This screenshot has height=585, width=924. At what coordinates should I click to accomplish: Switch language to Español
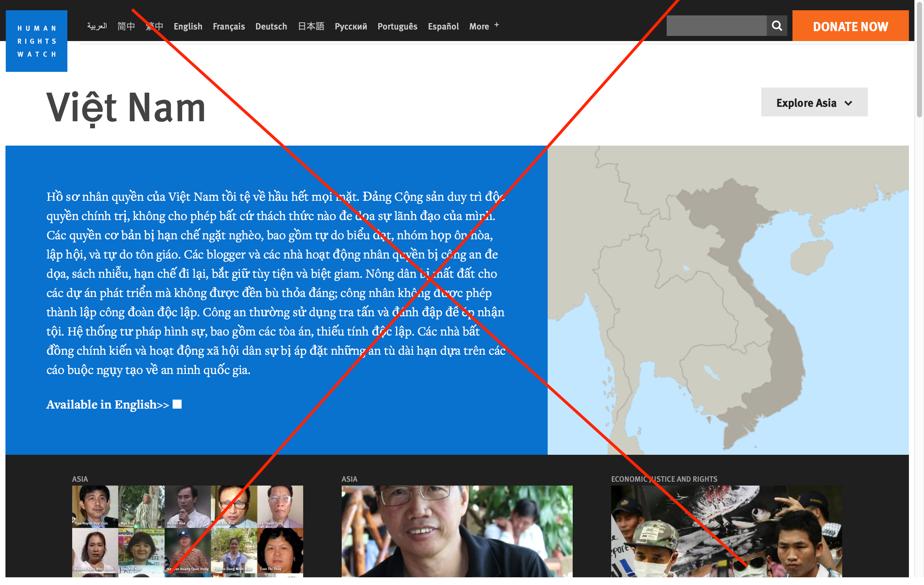(443, 26)
